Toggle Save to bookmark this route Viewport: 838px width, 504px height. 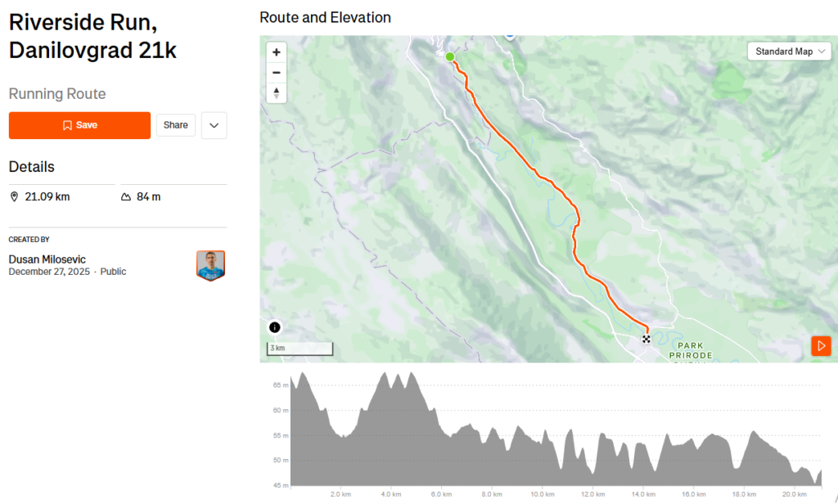79,125
